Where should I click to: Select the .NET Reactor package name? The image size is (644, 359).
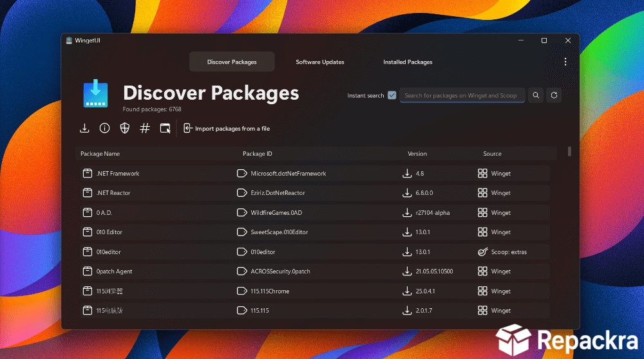coord(113,193)
